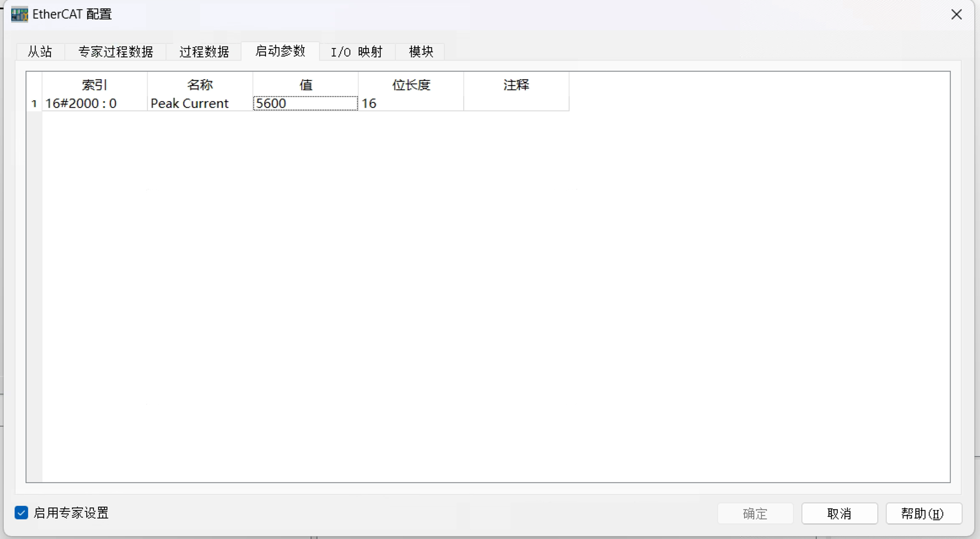This screenshot has height=539, width=980.
Task: Select the 过程数据 tab
Action: coord(204,52)
